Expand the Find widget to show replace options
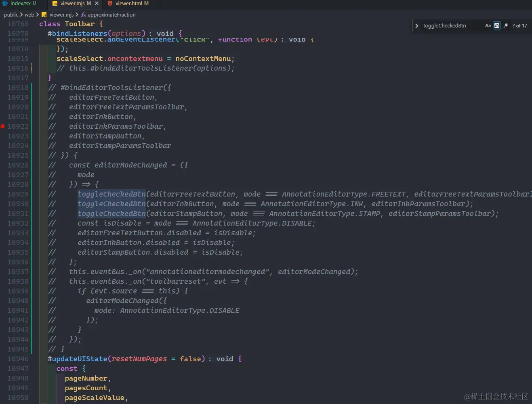Viewport: 532px width, 404px height. [x=416, y=25]
